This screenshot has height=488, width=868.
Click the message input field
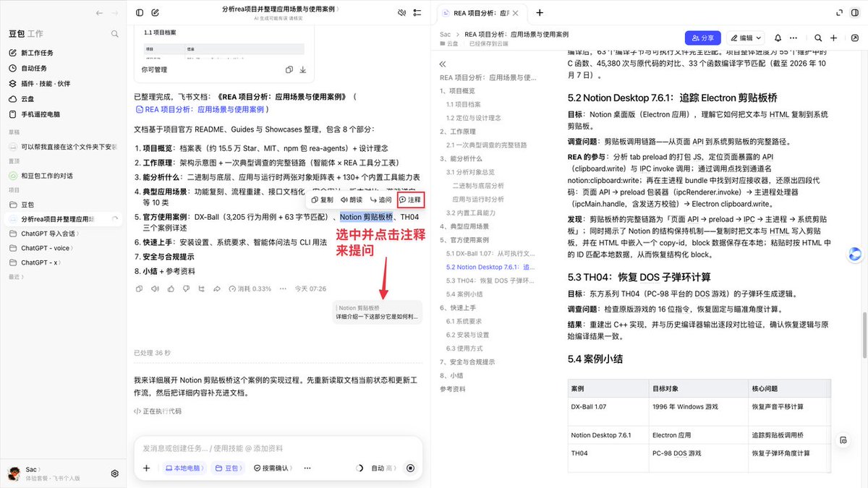coord(278,448)
